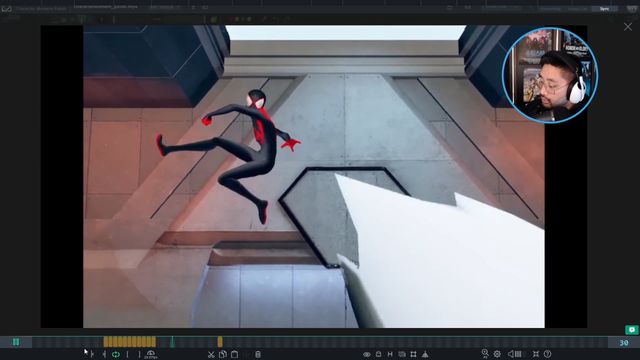The image size is (640, 360).
Task: Click the magnifier zoom icon
Action: coord(485,353)
